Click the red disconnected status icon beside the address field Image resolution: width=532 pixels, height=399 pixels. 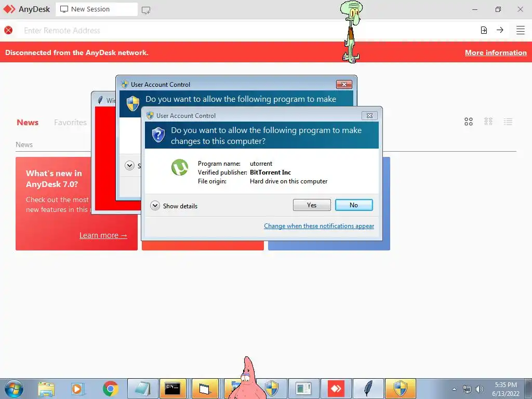[8, 30]
